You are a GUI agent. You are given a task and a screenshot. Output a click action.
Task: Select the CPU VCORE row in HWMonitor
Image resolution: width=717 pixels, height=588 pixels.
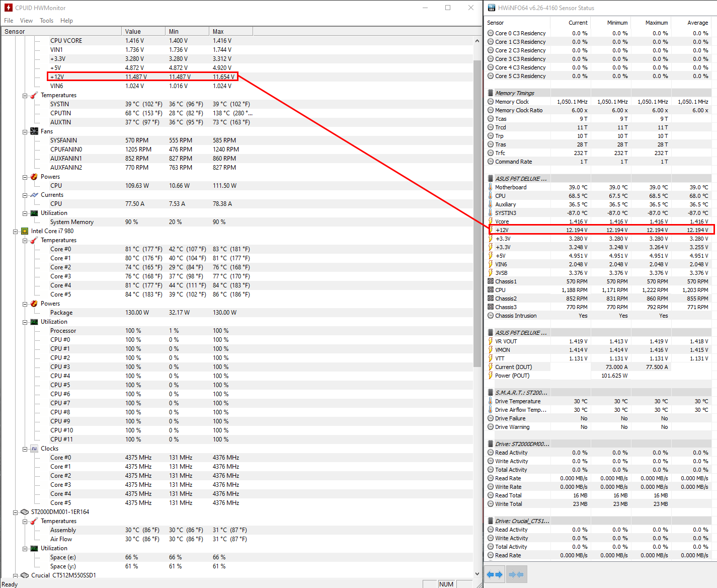point(236,41)
